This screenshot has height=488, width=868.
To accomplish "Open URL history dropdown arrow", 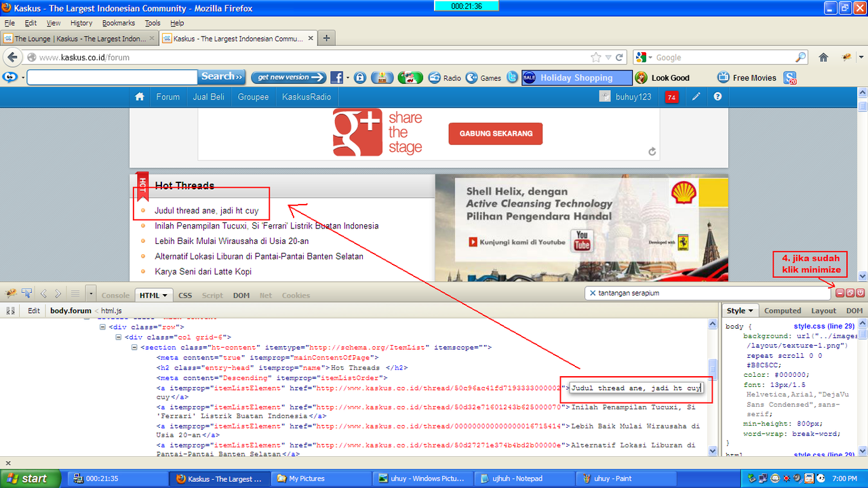I will click(608, 58).
